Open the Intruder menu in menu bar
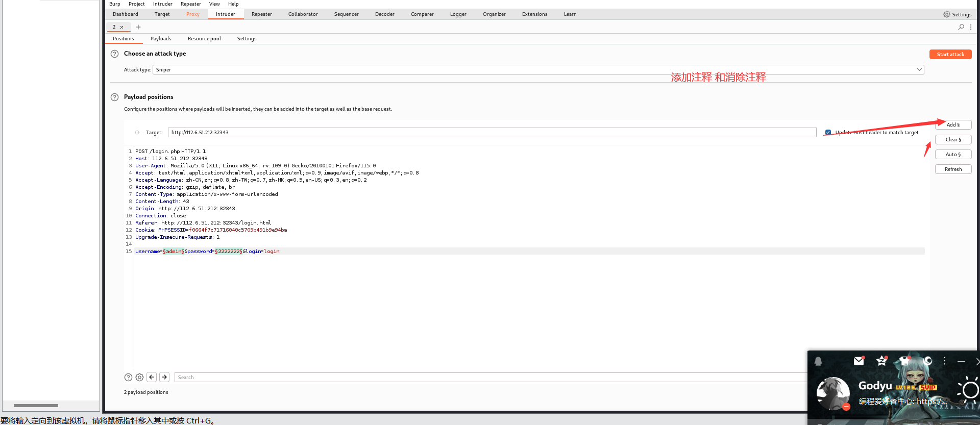 (163, 4)
